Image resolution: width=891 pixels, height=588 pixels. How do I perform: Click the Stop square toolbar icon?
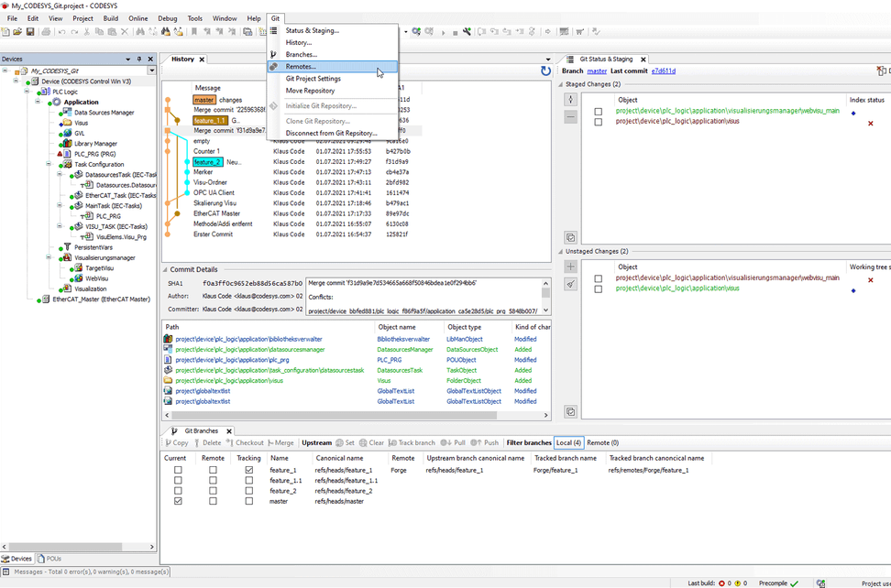click(x=456, y=32)
